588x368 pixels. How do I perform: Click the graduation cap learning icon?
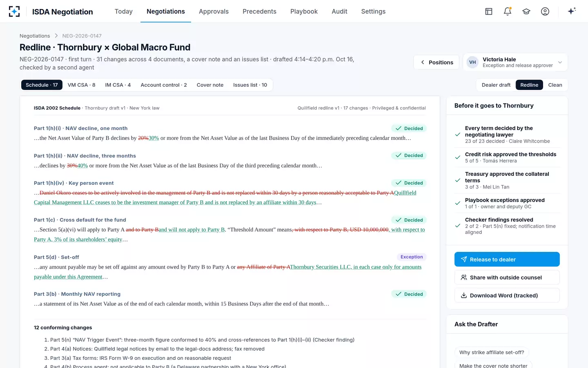(x=526, y=11)
